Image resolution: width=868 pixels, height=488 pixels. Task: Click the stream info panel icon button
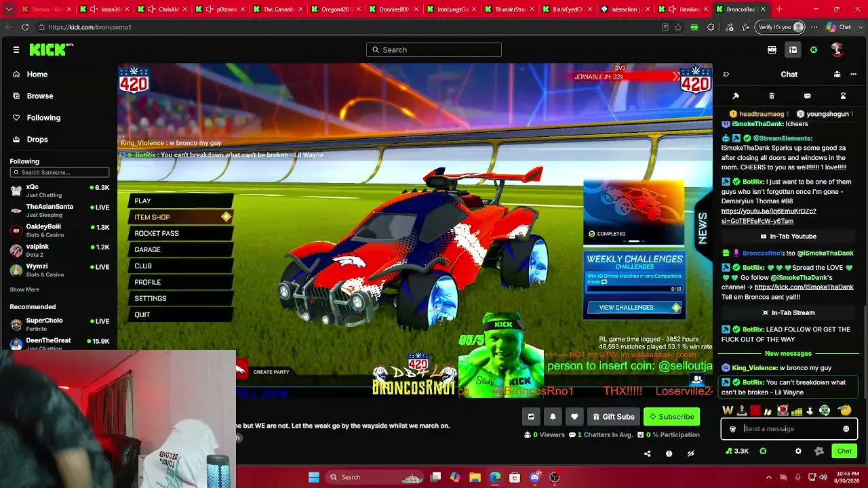point(531,417)
